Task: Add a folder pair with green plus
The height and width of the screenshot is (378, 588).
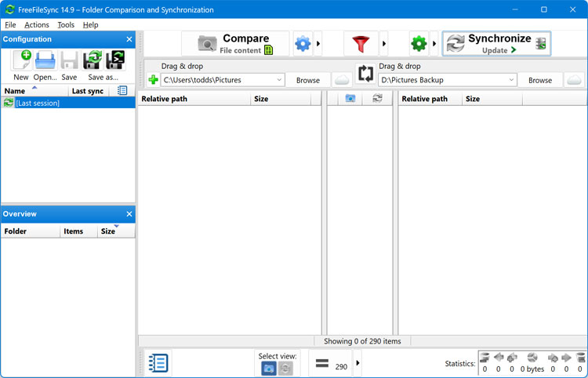Action: click(153, 79)
